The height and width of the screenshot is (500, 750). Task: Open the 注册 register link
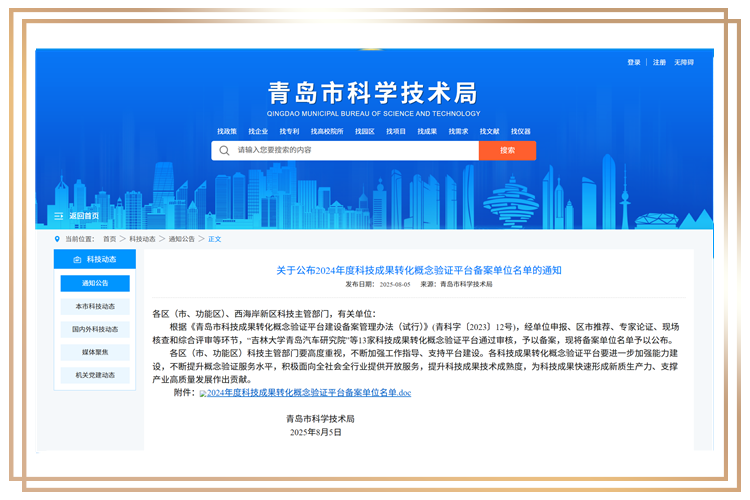pos(659,62)
